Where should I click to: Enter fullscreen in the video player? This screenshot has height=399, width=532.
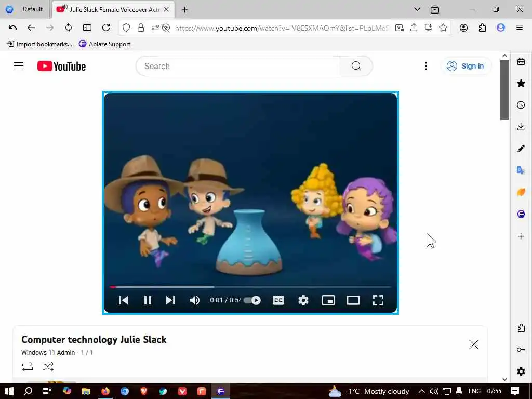click(378, 300)
